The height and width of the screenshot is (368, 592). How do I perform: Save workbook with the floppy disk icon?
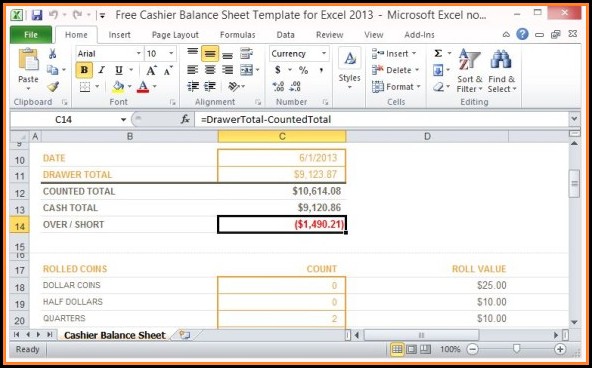37,15
